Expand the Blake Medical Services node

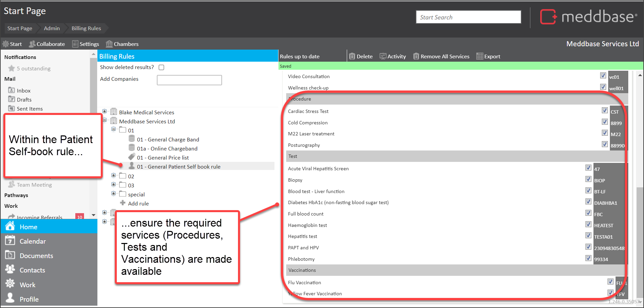coord(104,111)
